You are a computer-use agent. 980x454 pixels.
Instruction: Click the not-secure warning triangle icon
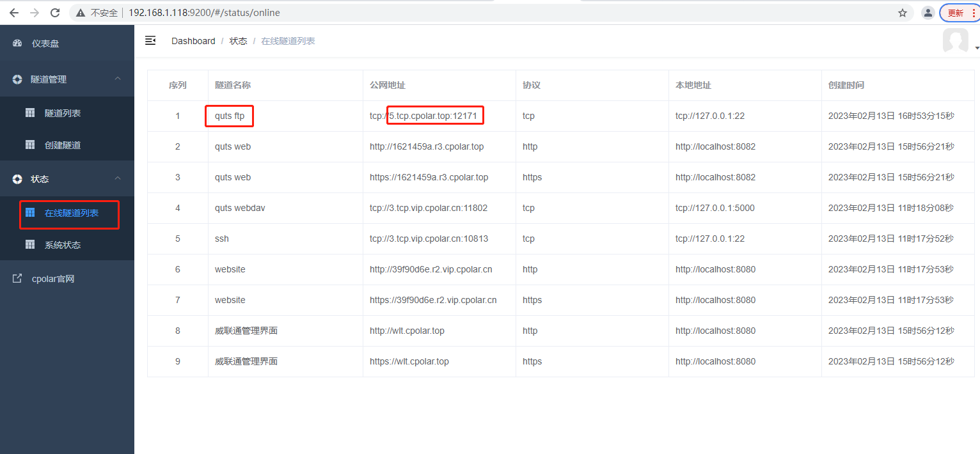pyautogui.click(x=81, y=13)
